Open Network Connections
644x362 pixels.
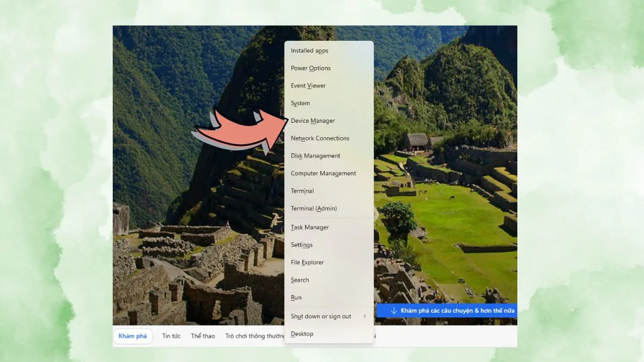tap(320, 138)
